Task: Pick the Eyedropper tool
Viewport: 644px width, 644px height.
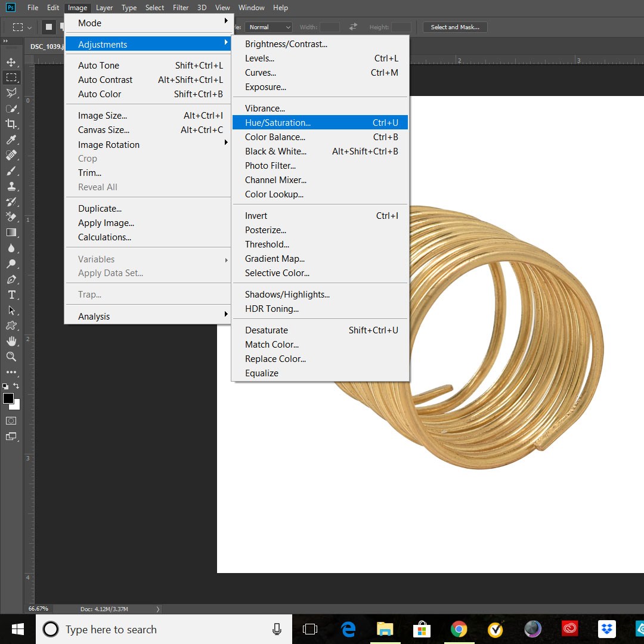Action: click(11, 139)
